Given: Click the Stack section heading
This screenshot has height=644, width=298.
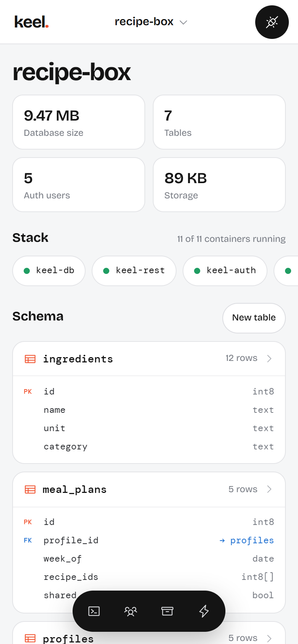Looking at the screenshot, I should [31, 238].
